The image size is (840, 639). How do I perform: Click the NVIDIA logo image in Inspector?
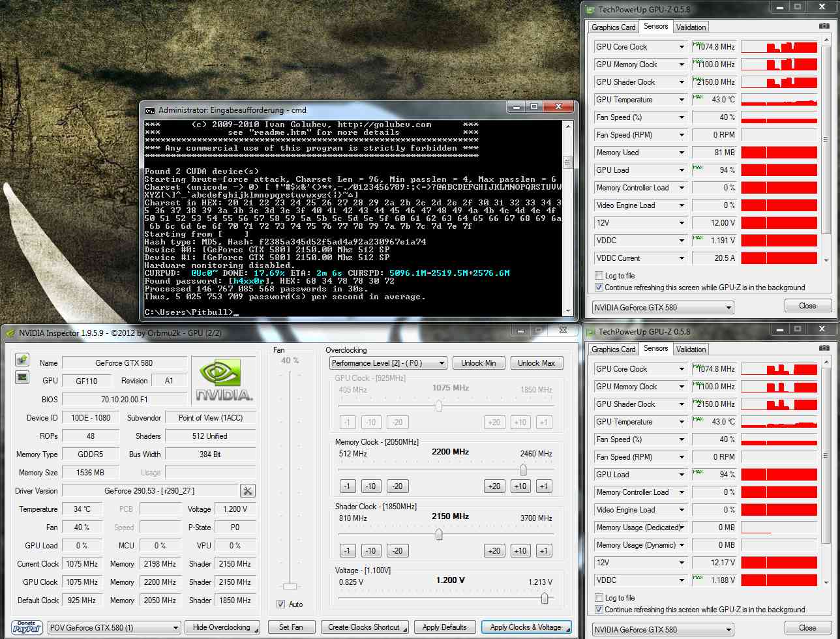click(x=224, y=381)
